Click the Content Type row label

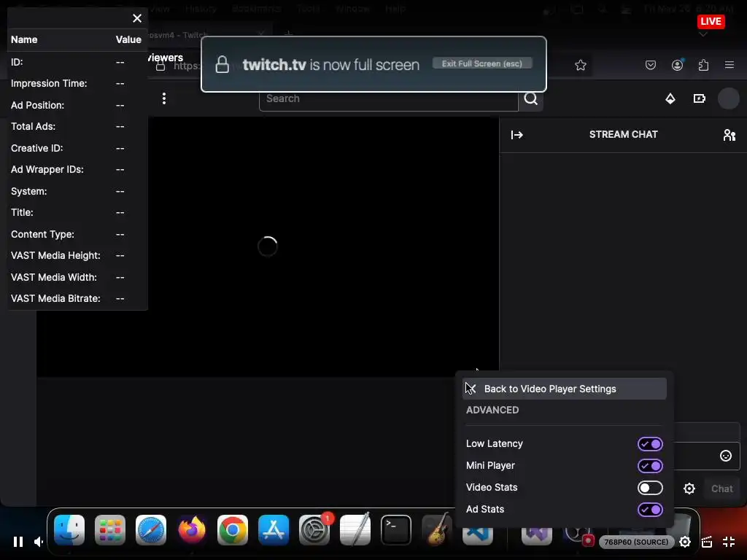[x=42, y=234]
